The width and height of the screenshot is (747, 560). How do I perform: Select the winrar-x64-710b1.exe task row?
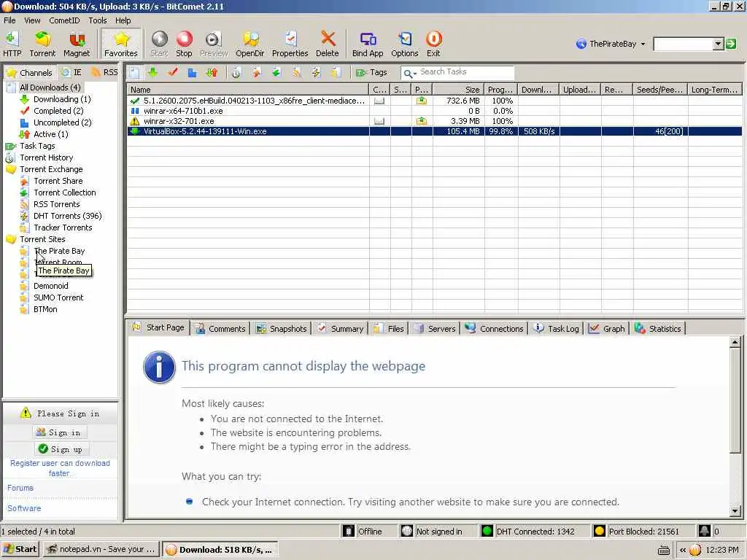(x=434, y=111)
